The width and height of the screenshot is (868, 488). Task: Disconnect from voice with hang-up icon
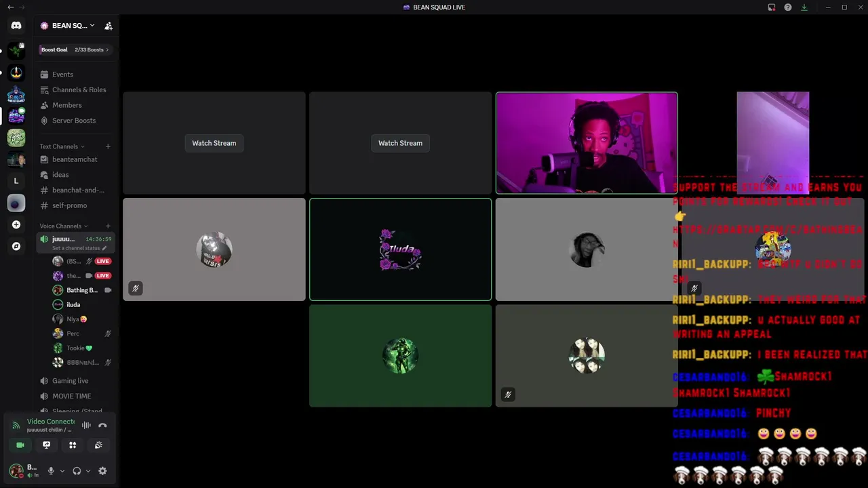102,426
